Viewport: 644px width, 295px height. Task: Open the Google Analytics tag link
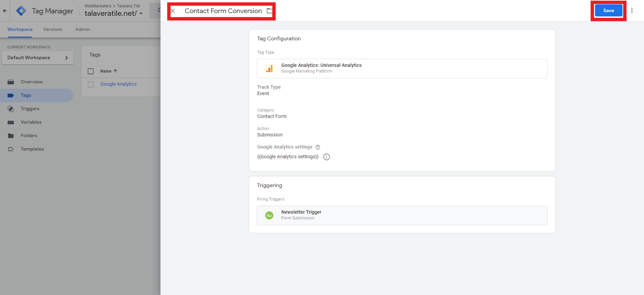click(118, 84)
